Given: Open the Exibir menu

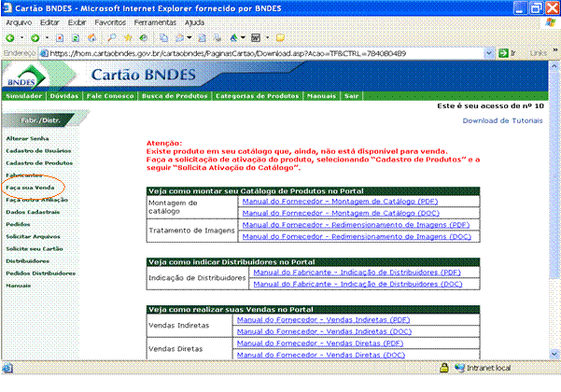Looking at the screenshot, I should click(77, 22).
